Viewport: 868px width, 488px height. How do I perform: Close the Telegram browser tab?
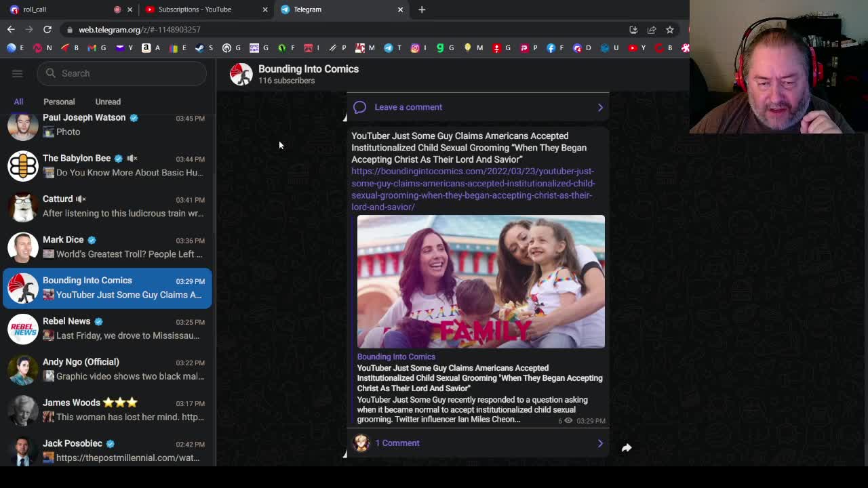pyautogui.click(x=400, y=9)
